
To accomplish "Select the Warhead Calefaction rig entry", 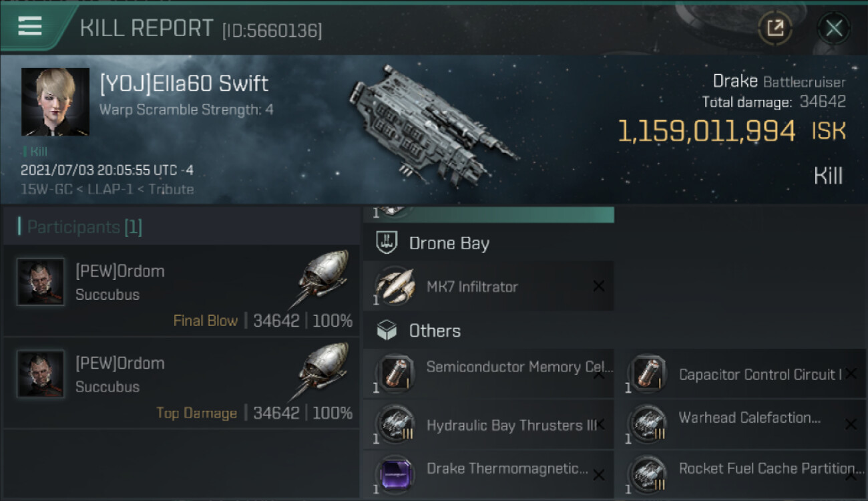I will click(749, 418).
